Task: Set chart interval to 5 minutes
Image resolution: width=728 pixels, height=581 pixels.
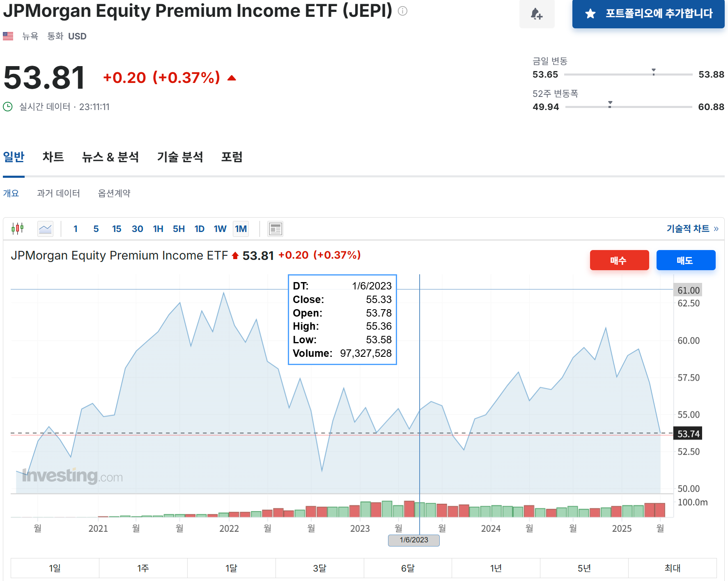Action: [x=96, y=229]
